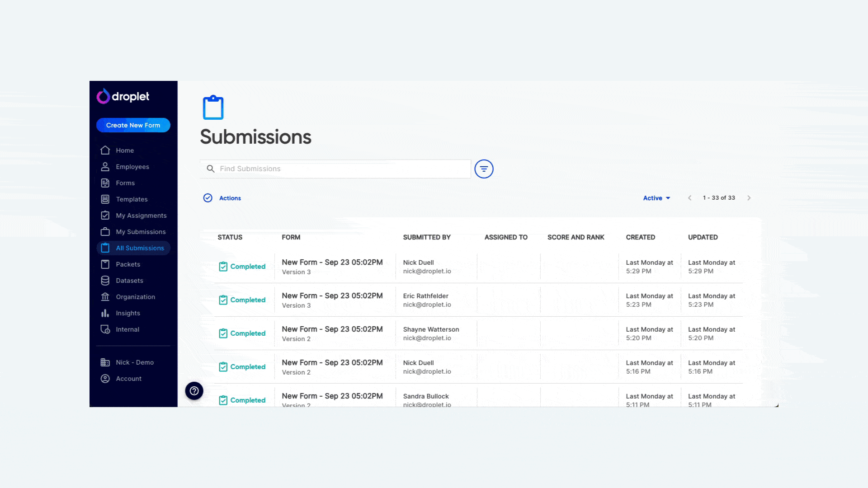This screenshot has height=488, width=868.
Task: Click the Find Submissions search field
Action: (x=335, y=169)
